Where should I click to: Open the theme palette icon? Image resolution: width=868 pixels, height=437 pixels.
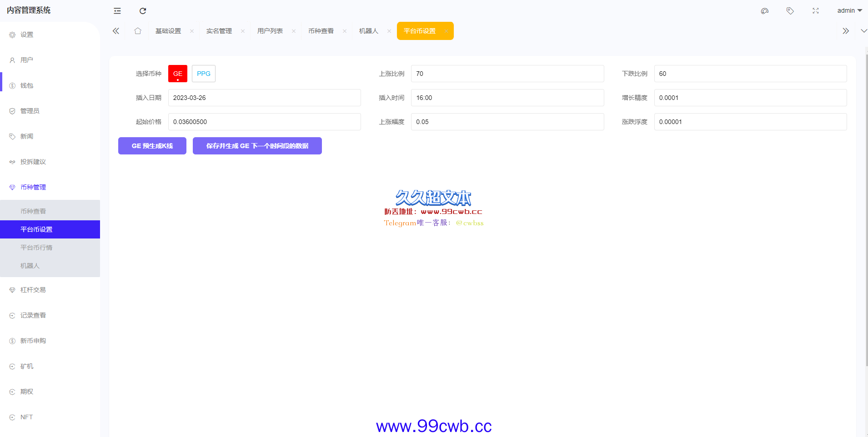(x=765, y=11)
